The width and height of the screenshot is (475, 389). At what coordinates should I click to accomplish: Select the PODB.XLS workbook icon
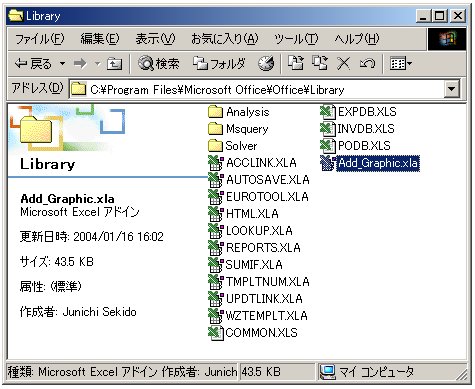pyautogui.click(x=327, y=146)
